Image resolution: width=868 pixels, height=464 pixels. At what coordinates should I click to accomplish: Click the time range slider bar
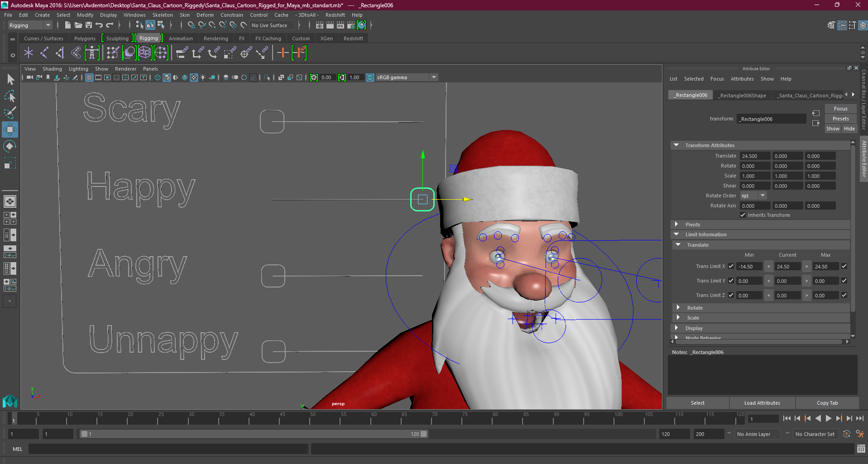tap(254, 434)
